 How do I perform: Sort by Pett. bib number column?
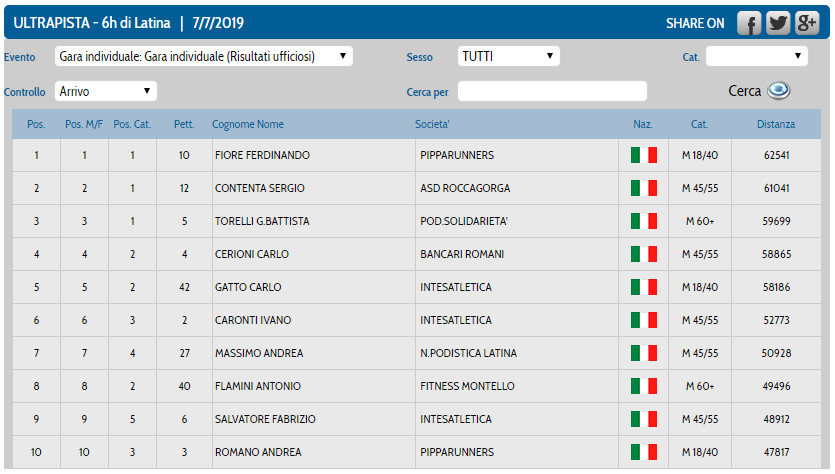pos(184,125)
